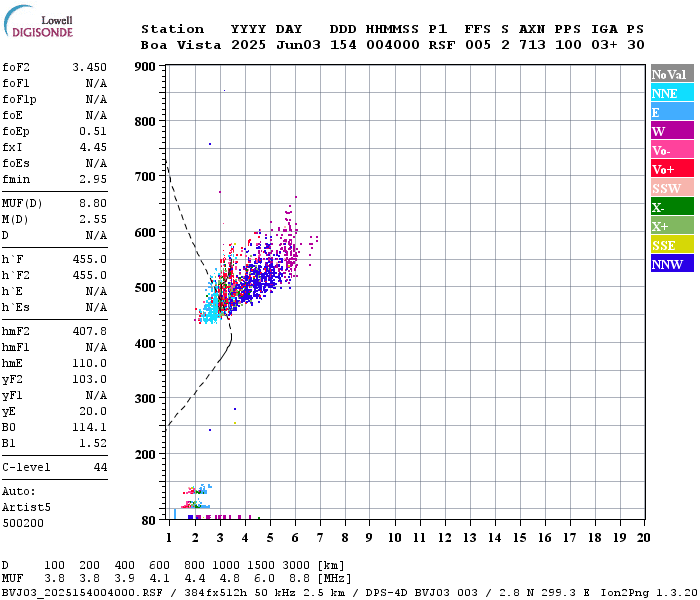Click the B1 value 1.52
The image size is (700, 600).
pos(93,444)
